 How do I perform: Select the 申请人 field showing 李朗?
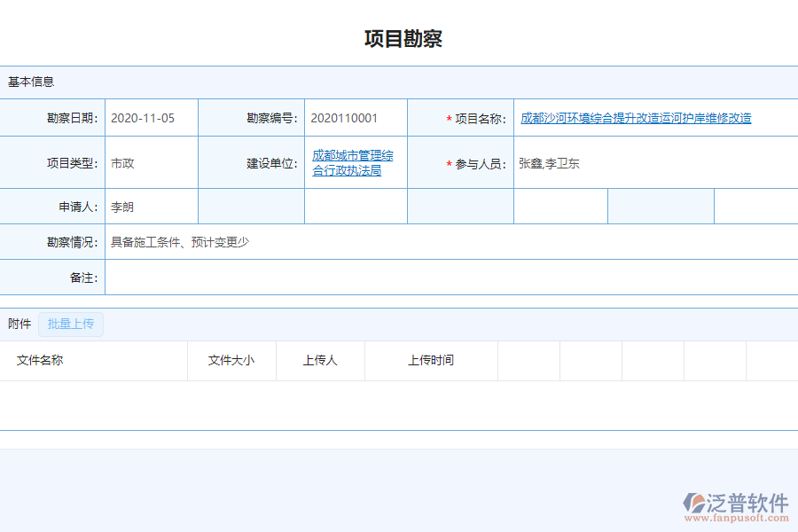pos(120,206)
